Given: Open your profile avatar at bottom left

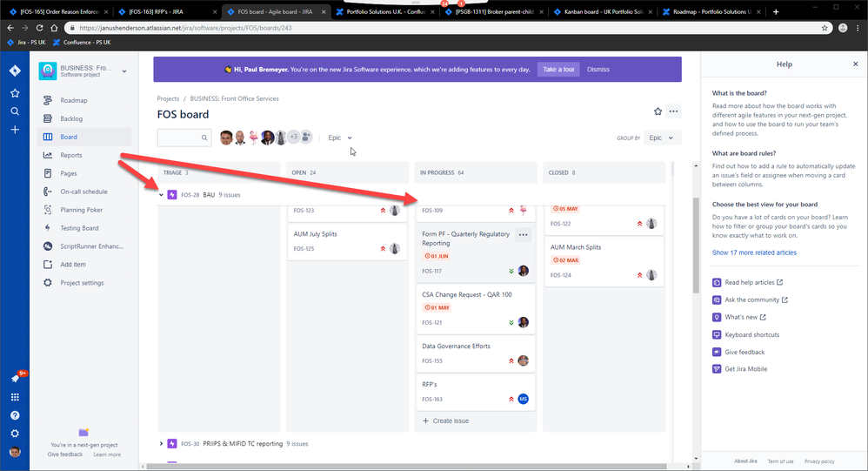Looking at the screenshot, I should [x=15, y=452].
